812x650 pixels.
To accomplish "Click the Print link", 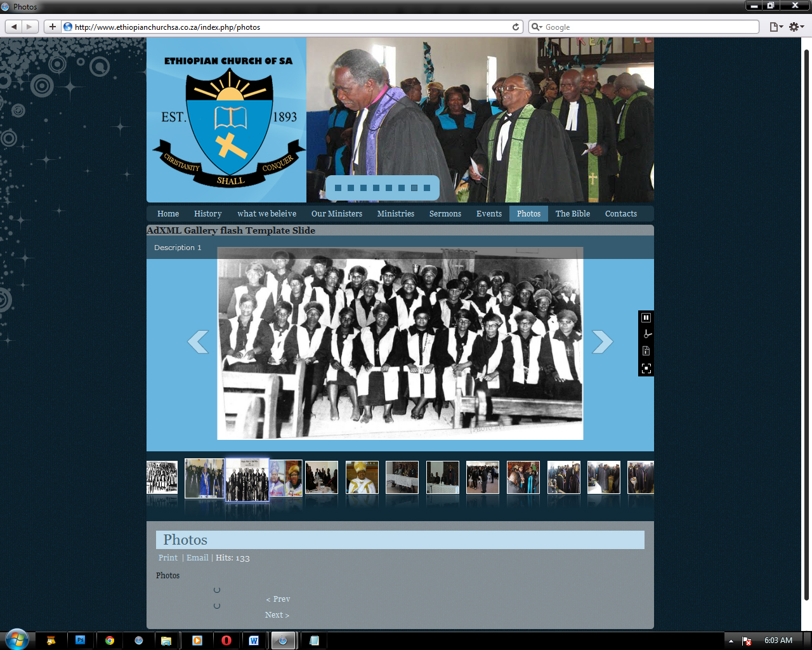I will point(168,558).
